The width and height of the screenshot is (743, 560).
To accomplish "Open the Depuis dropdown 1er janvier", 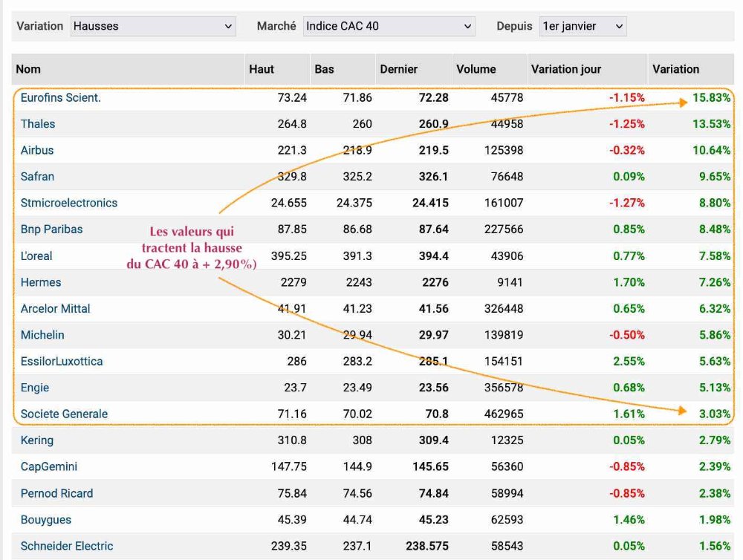I will coord(583,26).
